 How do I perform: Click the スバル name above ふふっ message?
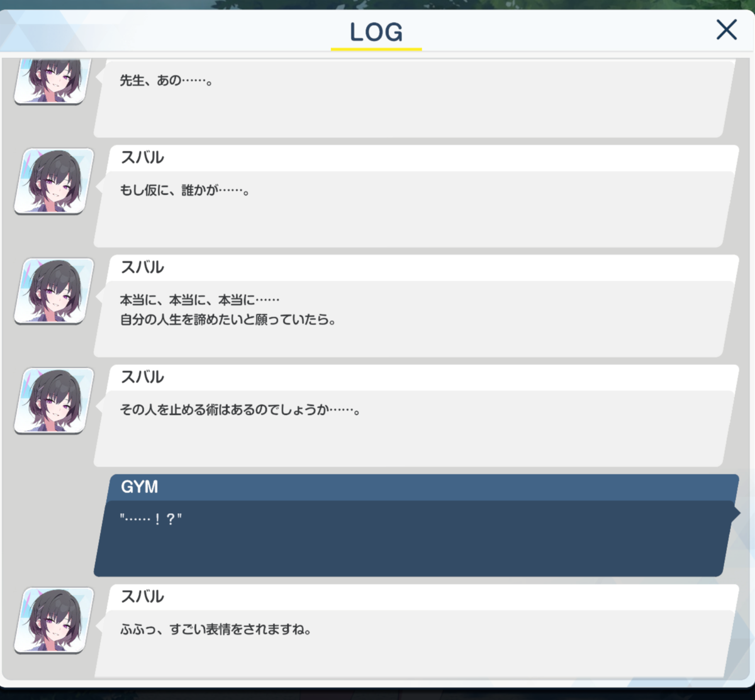(x=142, y=597)
